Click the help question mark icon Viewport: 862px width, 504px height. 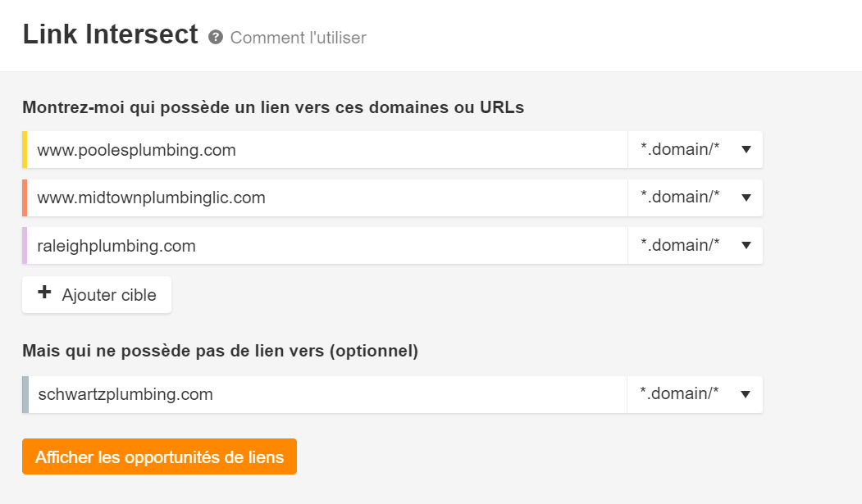pyautogui.click(x=215, y=37)
